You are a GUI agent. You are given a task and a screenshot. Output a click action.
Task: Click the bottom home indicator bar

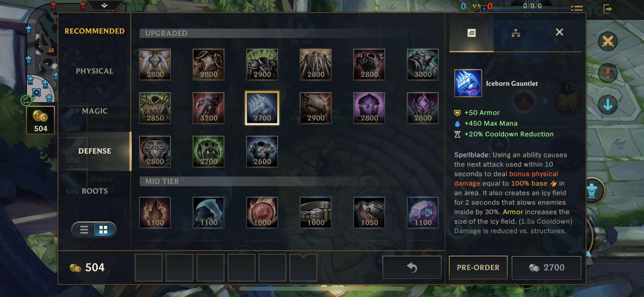point(322,289)
